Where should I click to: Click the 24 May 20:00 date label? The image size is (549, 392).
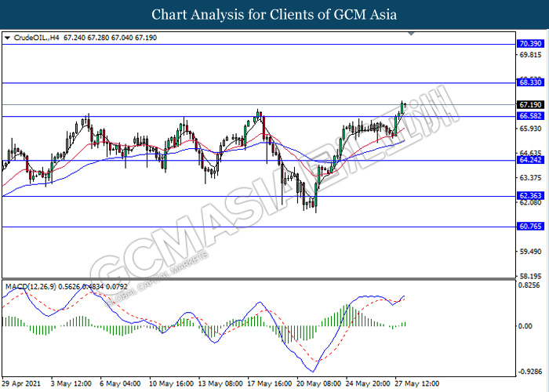point(368,384)
